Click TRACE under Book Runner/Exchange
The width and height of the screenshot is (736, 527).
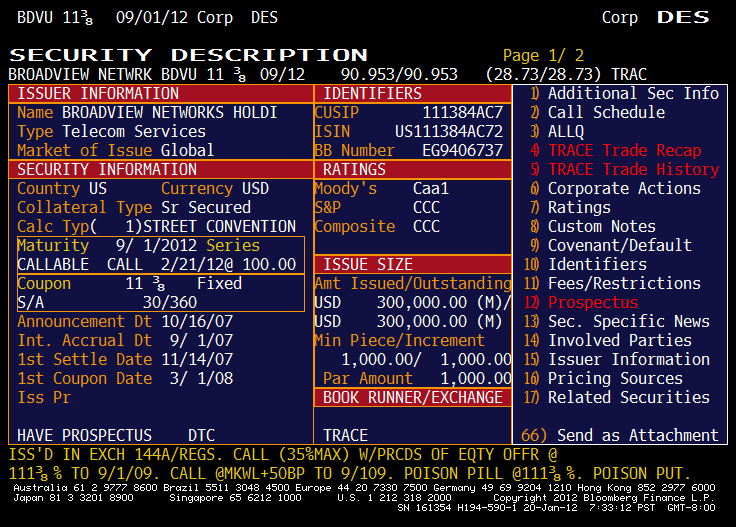tap(345, 435)
